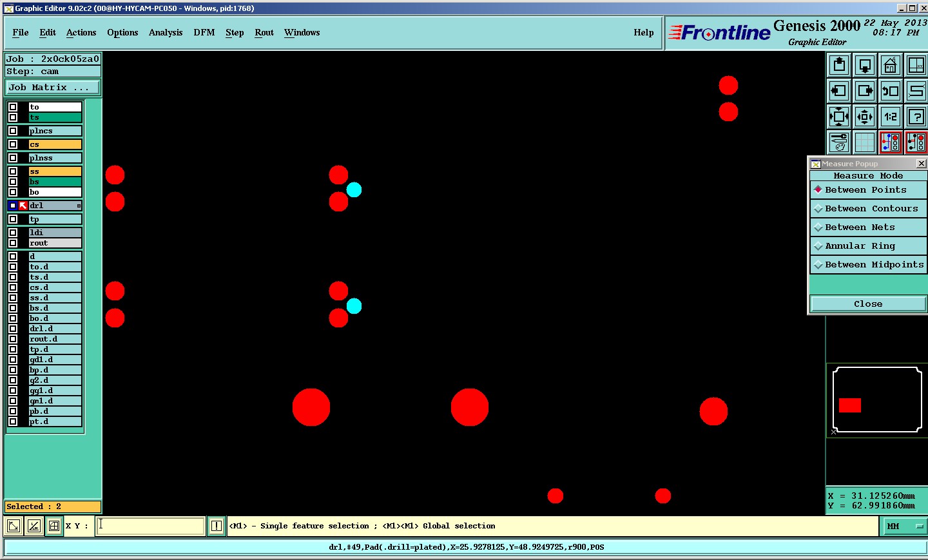Select Between Contours measure mode
This screenshot has height=560, width=928.
click(x=868, y=209)
